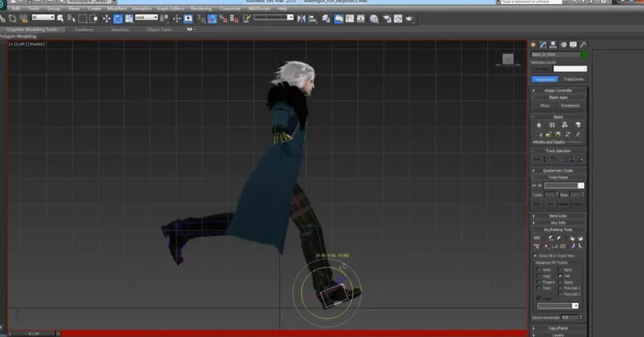Select the Scale tool next to Rotate
Image resolution: width=644 pixels, height=337 pixels.
point(129,19)
